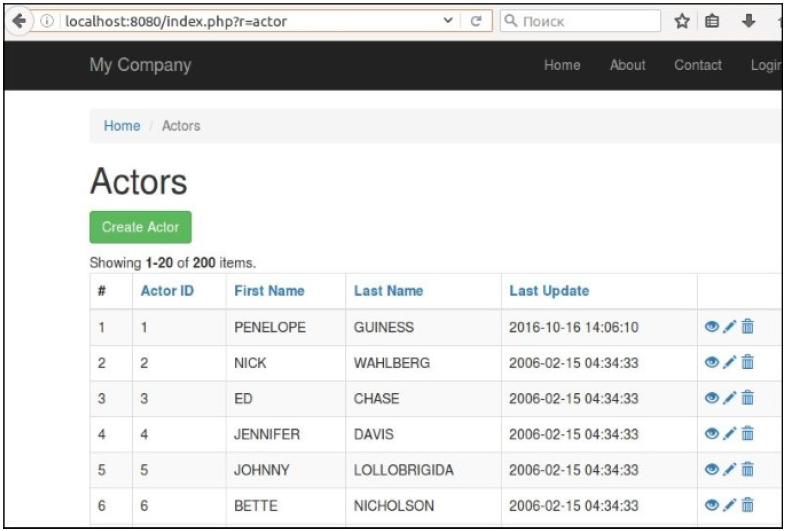Click the view eye icon for PENELOPE GUINESS
The height and width of the screenshot is (531, 787).
[711, 327]
